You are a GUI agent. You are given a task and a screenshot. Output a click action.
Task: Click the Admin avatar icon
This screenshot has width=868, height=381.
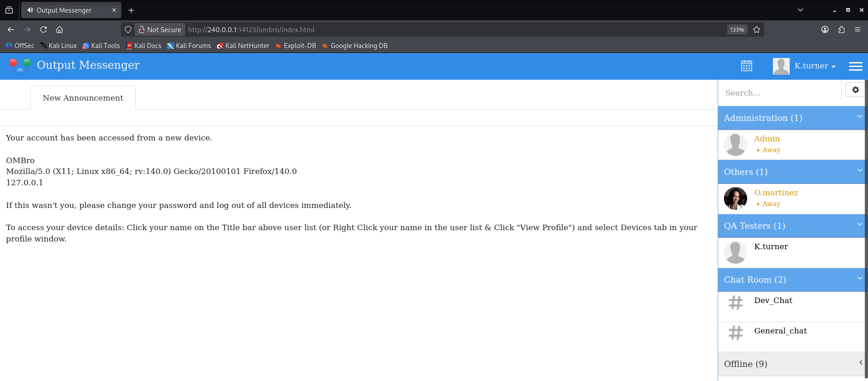coord(735,145)
